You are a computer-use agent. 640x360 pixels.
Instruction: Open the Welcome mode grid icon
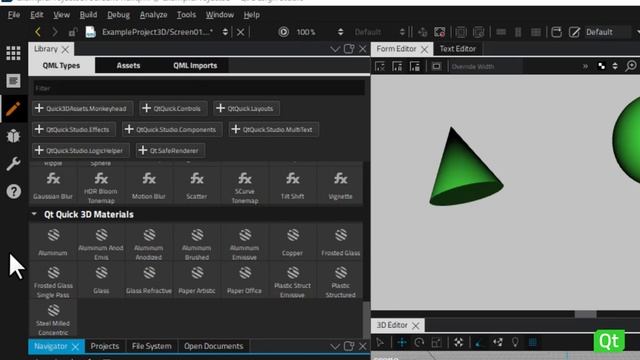[x=13, y=53]
